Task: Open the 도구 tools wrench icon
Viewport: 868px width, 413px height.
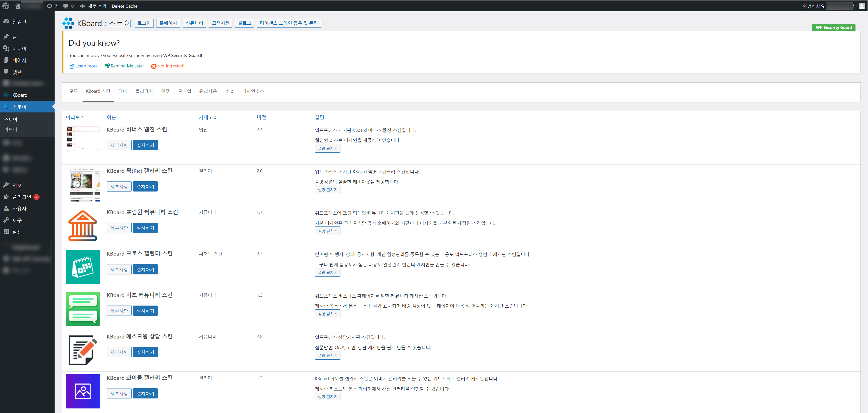Action: coord(6,220)
